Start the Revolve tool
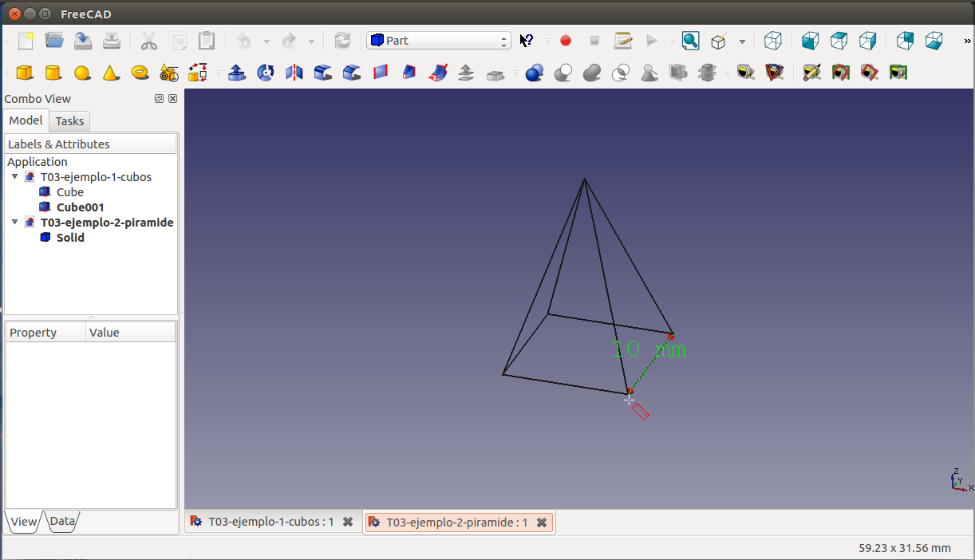975x560 pixels. click(x=266, y=73)
